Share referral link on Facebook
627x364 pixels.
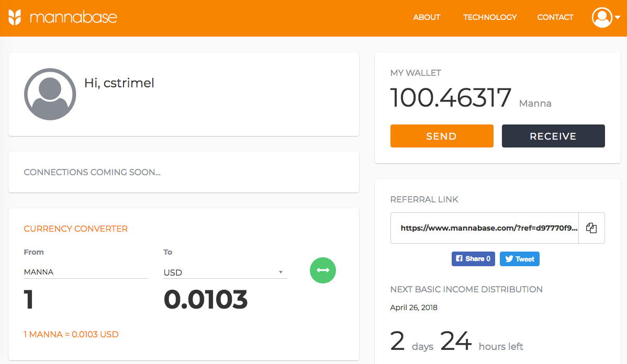[473, 259]
